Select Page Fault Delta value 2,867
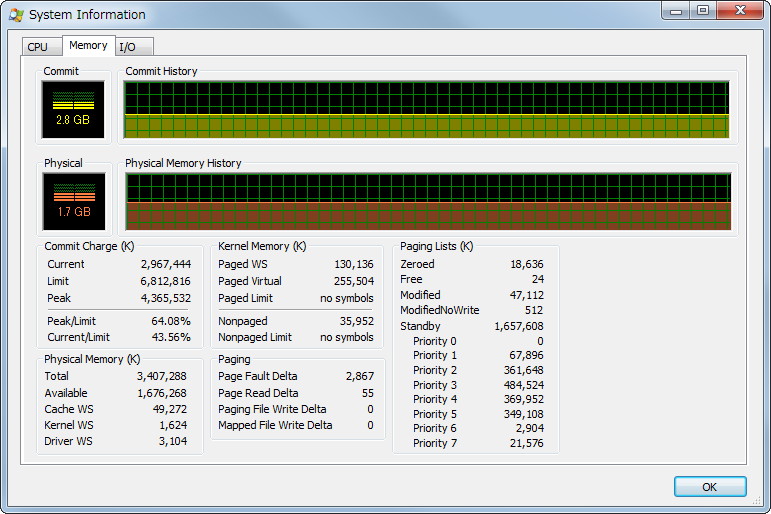The height and width of the screenshot is (514, 771). coord(359,376)
